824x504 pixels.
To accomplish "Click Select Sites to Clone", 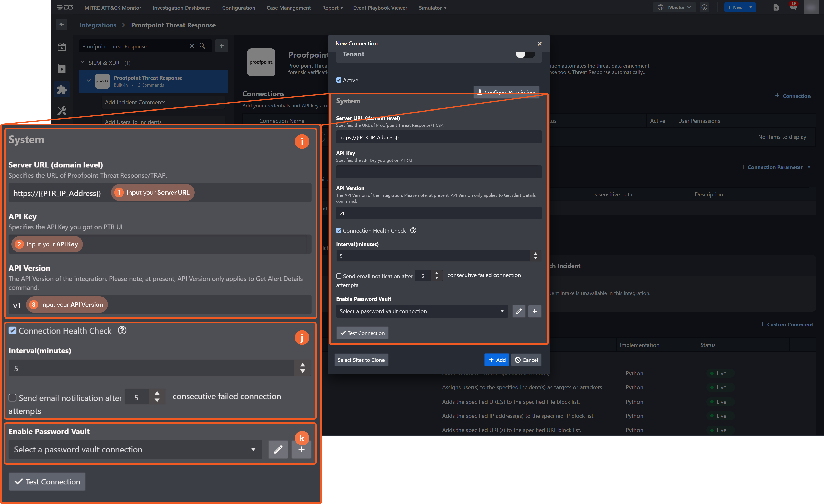I will point(361,360).
